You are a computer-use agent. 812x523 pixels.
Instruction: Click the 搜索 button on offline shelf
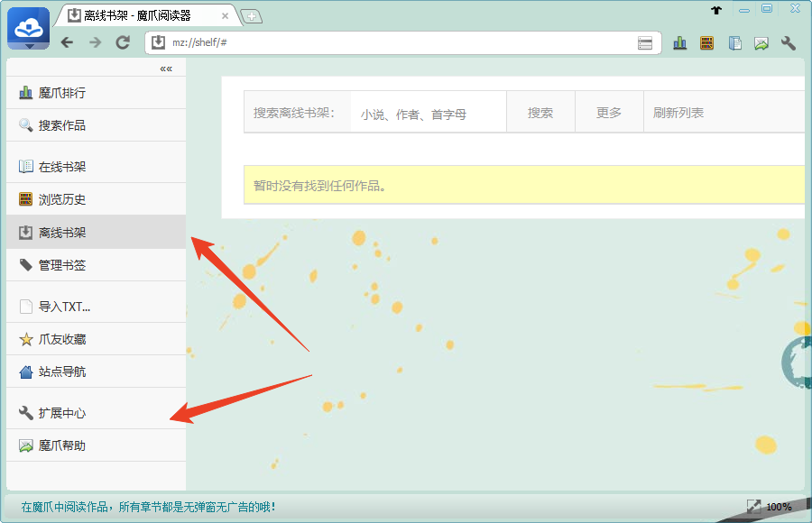(540, 113)
